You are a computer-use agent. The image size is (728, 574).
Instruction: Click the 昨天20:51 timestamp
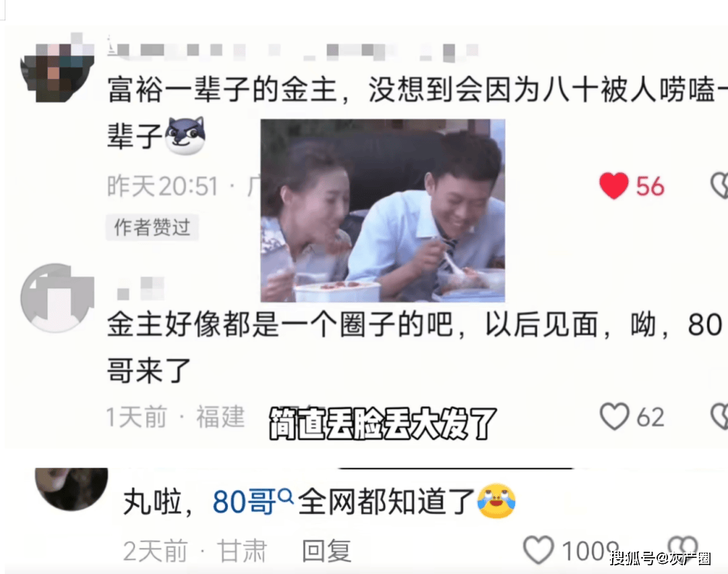[162, 187]
